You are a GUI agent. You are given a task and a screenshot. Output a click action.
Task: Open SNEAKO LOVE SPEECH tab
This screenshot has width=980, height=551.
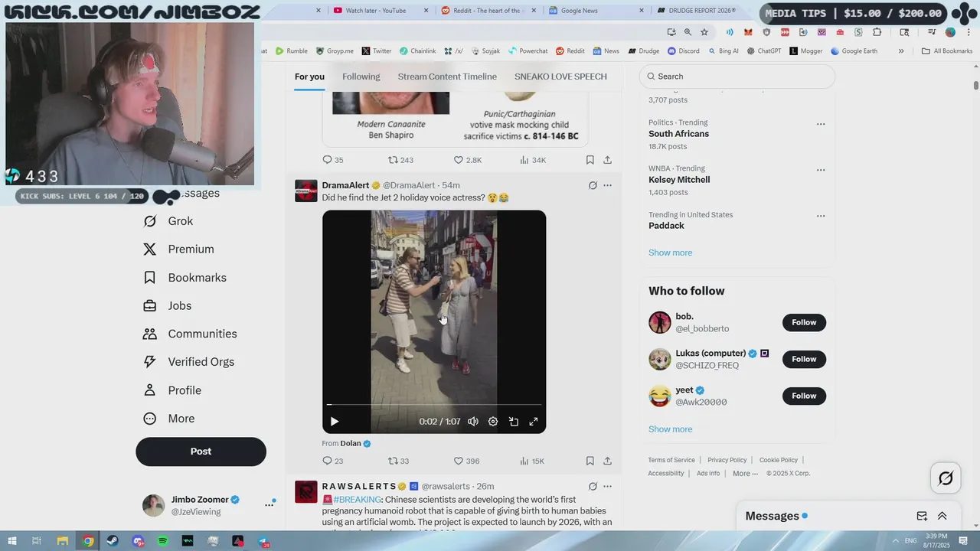pos(560,77)
